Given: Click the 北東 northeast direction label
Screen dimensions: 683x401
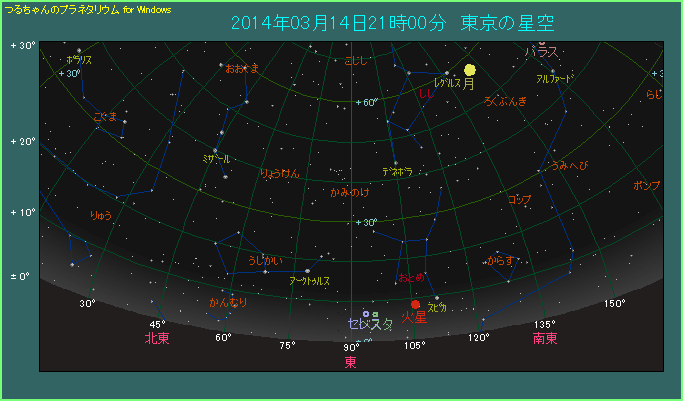Looking at the screenshot, I should (x=157, y=338).
